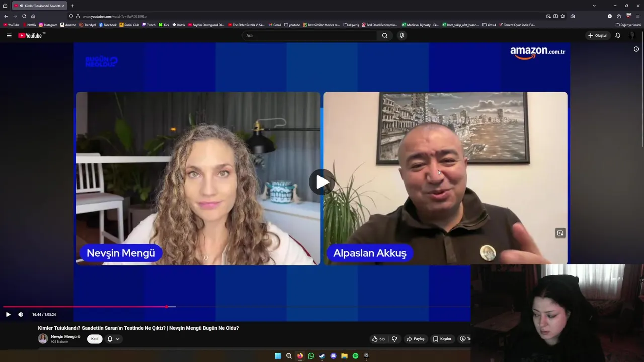Open the Twitch bookmark
Image resolution: width=644 pixels, height=362 pixels.
click(149, 25)
